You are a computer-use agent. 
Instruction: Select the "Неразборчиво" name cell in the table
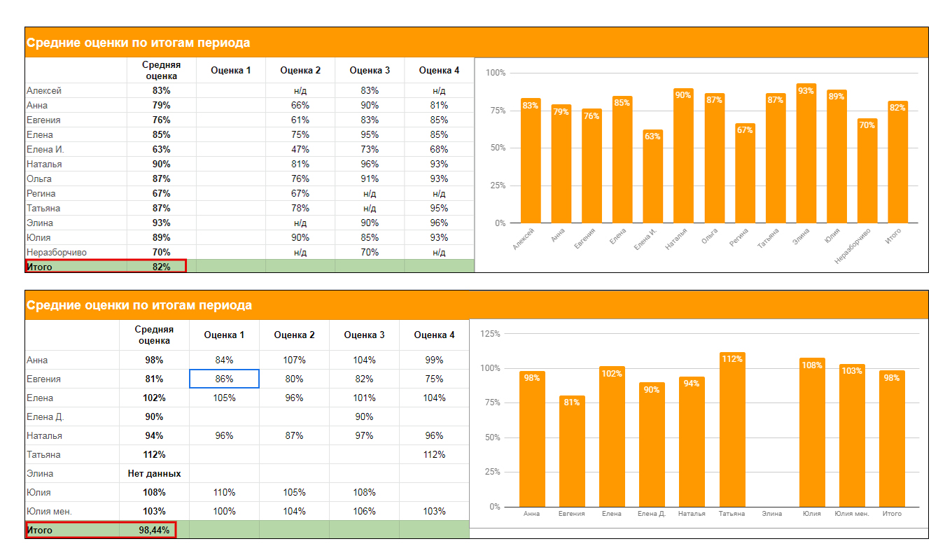(x=76, y=252)
